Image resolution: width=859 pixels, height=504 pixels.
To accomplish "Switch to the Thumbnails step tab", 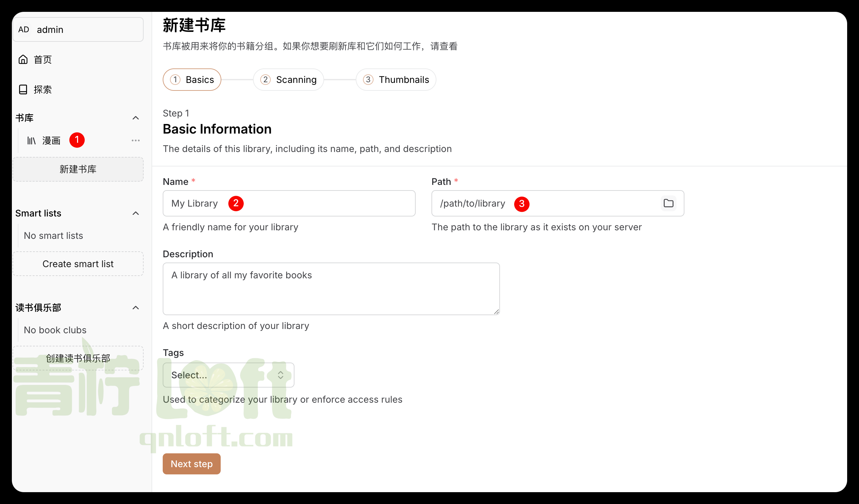I will 396,80.
